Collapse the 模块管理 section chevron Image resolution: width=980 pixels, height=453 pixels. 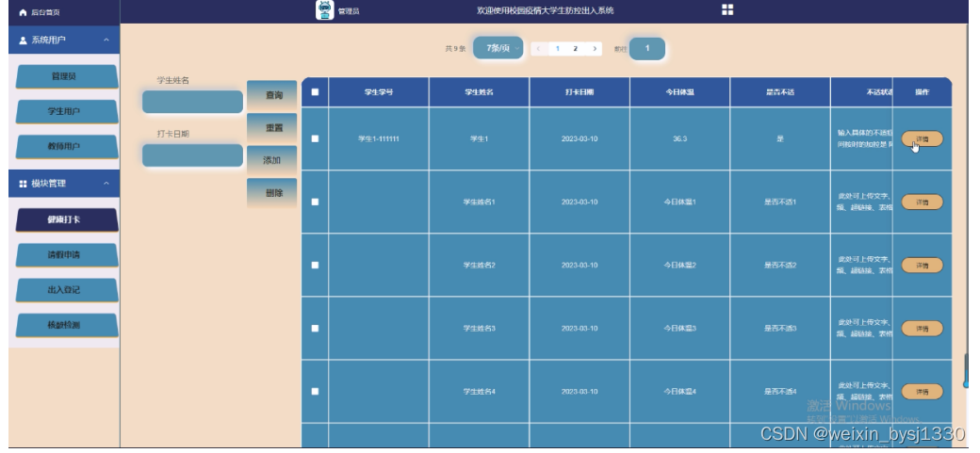[106, 184]
